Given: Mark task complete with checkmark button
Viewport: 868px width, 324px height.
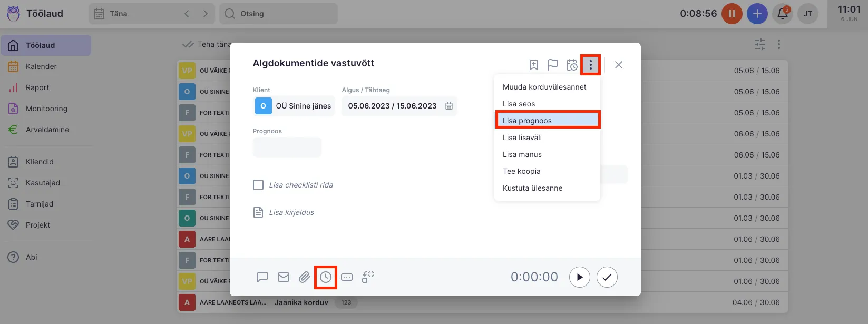Looking at the screenshot, I should tap(607, 277).
